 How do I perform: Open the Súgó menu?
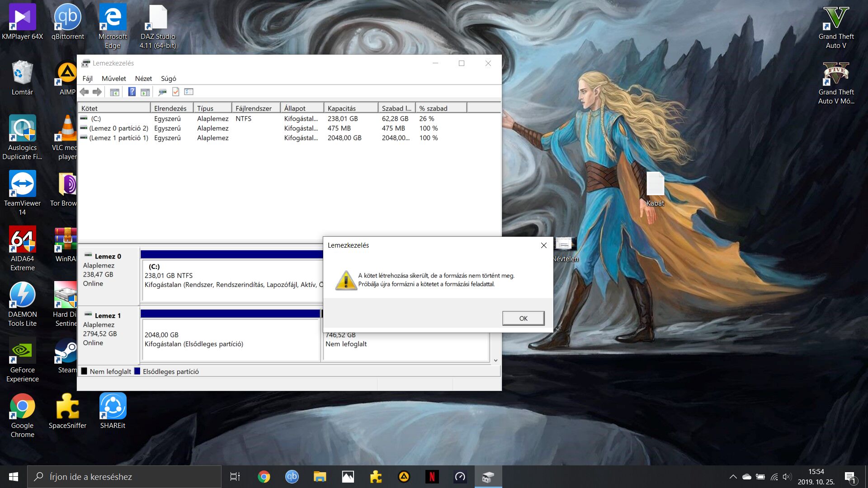pos(169,79)
